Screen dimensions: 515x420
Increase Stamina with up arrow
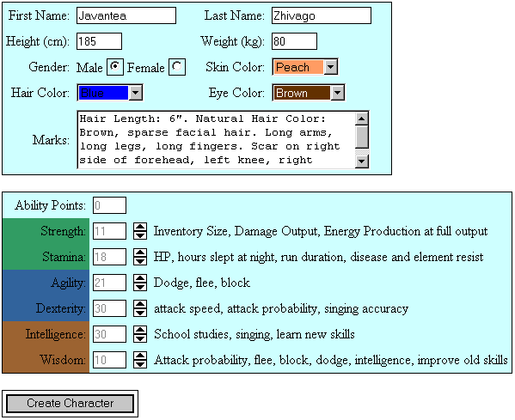coord(140,253)
